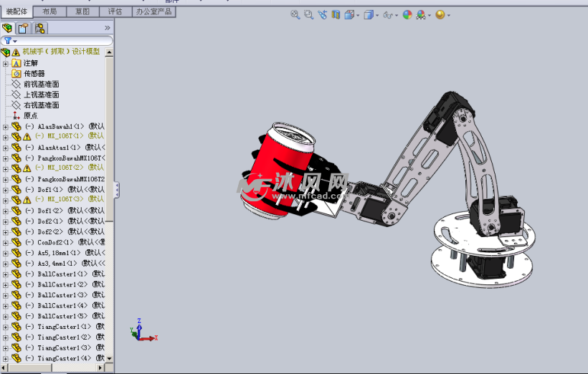The image size is (588, 374).
Task: Select the AlasAtas1<1> component
Action: [65, 148]
